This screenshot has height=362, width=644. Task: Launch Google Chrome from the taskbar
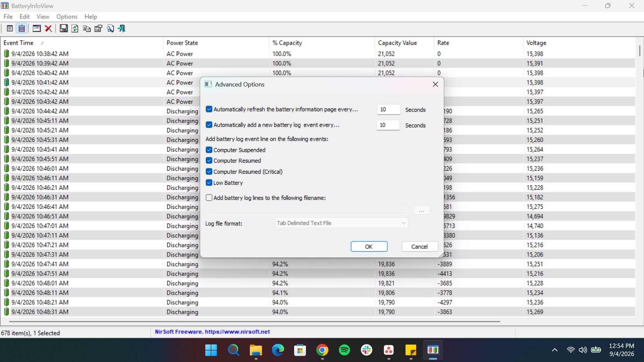tap(322, 350)
